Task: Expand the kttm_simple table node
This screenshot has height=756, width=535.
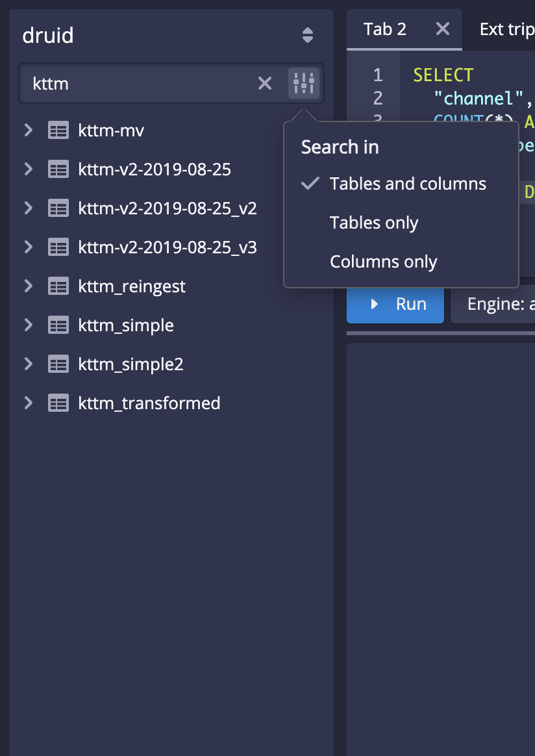Action: [28, 325]
